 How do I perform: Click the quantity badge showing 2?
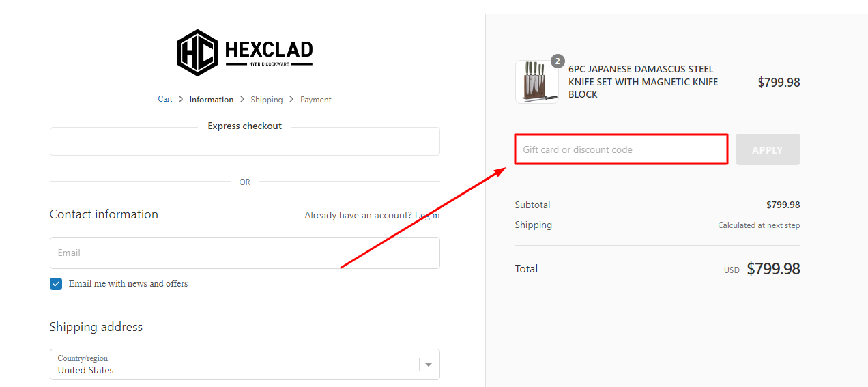[x=558, y=61]
